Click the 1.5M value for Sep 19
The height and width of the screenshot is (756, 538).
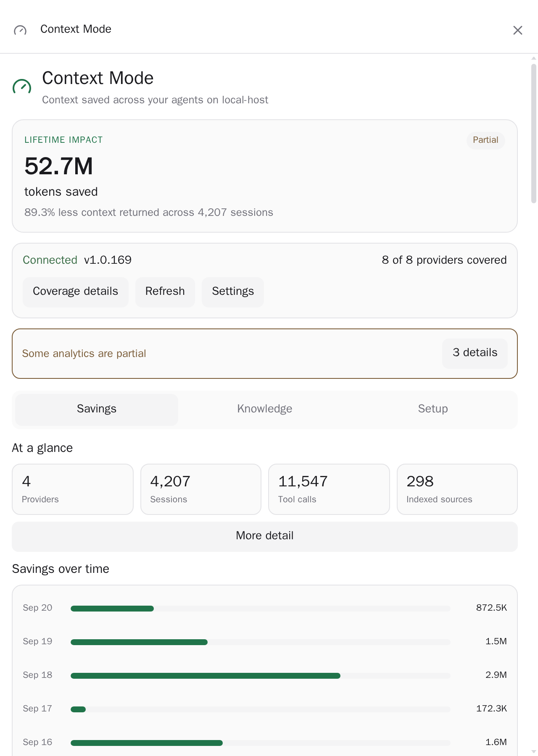[x=496, y=641]
